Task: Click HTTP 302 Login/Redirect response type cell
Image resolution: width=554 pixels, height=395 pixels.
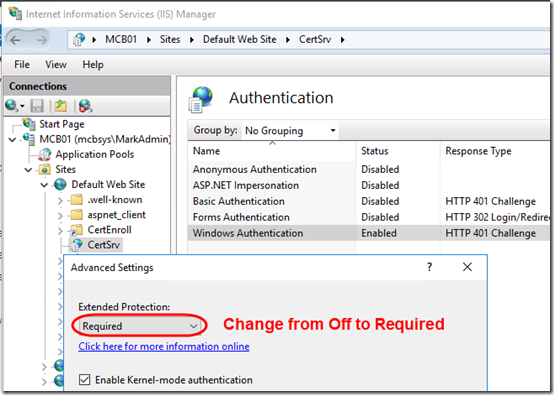Action: pos(497,217)
